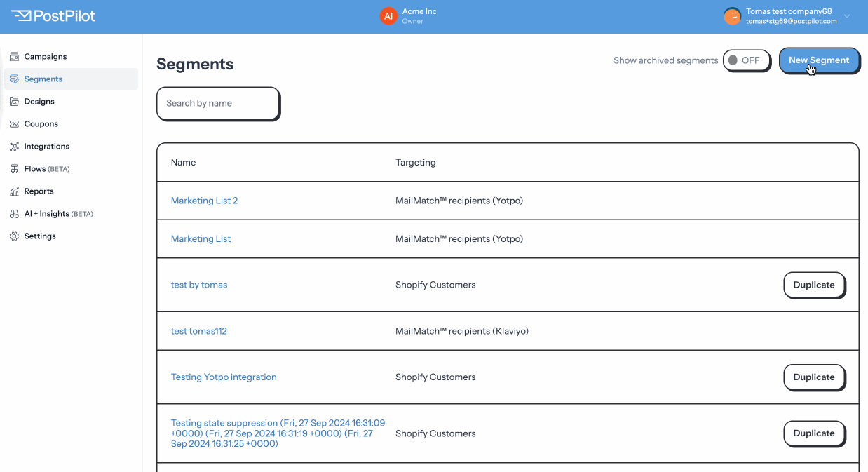Click the Targeting column header
The height and width of the screenshot is (472, 868).
click(416, 162)
